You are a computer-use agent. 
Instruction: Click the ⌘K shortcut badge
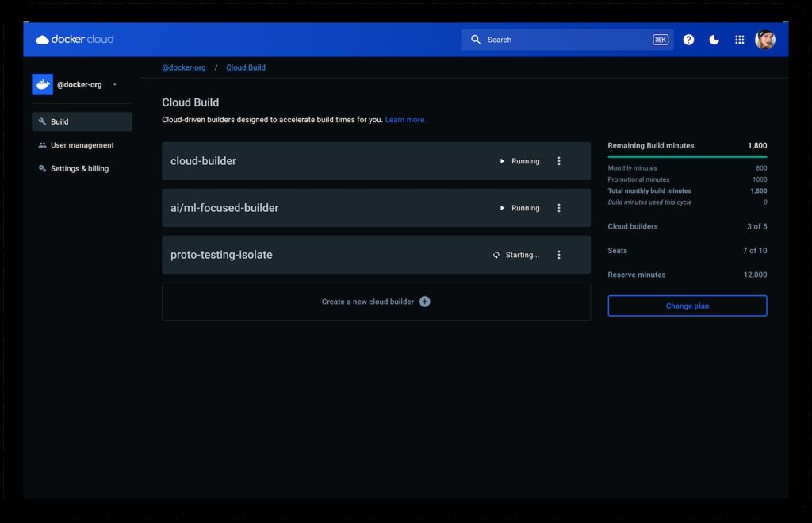coord(661,40)
